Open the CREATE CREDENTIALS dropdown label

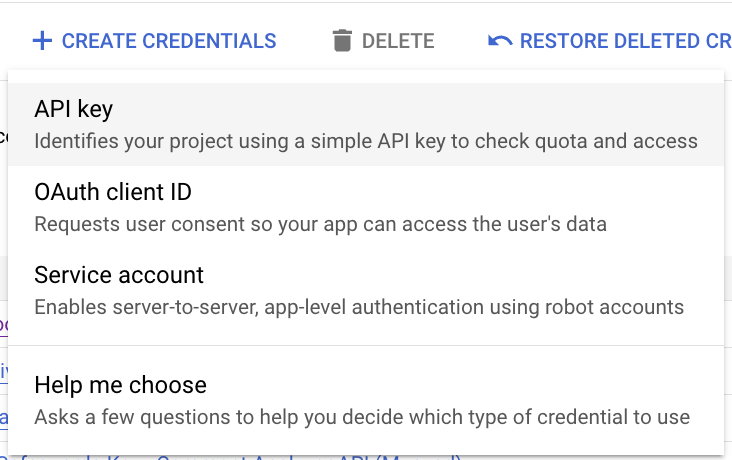coord(169,41)
